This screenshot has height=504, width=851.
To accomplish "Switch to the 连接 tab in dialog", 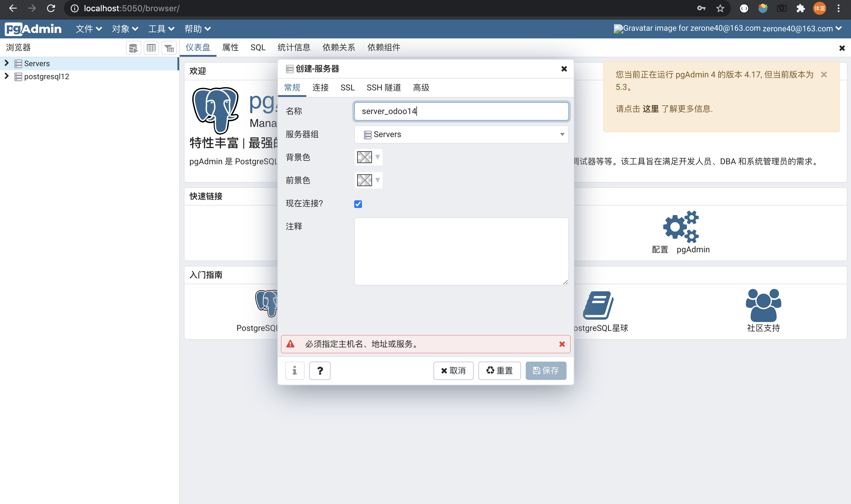I will pos(320,88).
